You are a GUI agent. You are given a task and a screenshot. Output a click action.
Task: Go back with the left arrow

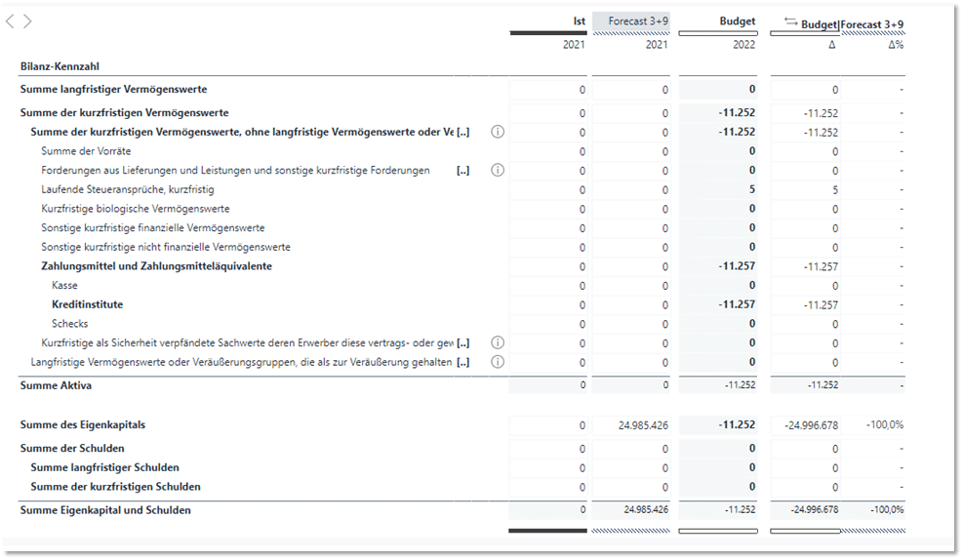10,21
